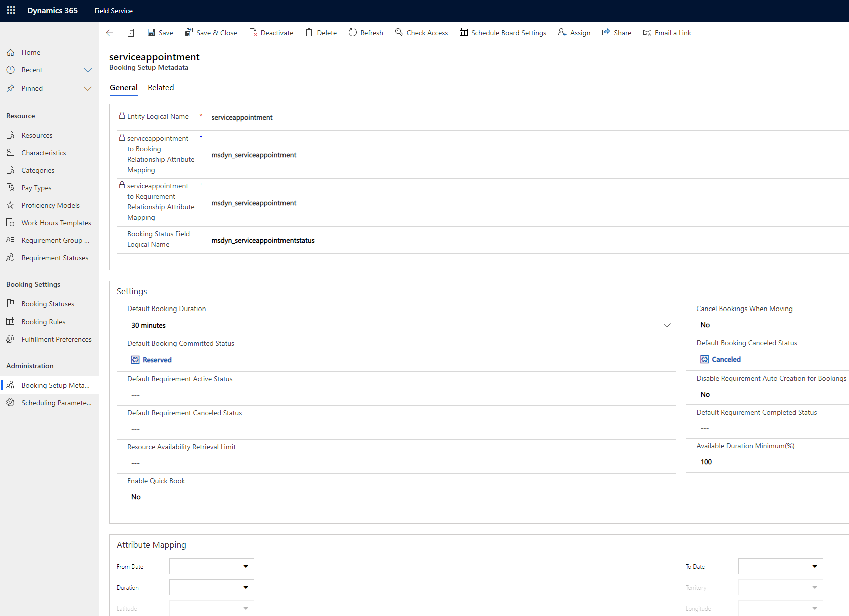Image resolution: width=849 pixels, height=616 pixels.
Task: Toggle the Enable Quick Book value
Action: click(136, 497)
